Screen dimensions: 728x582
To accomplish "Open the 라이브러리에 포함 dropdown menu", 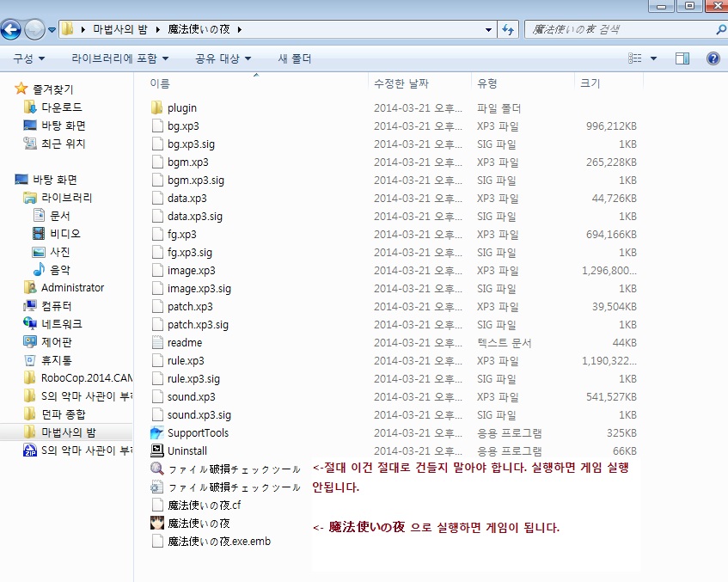I will click(119, 58).
